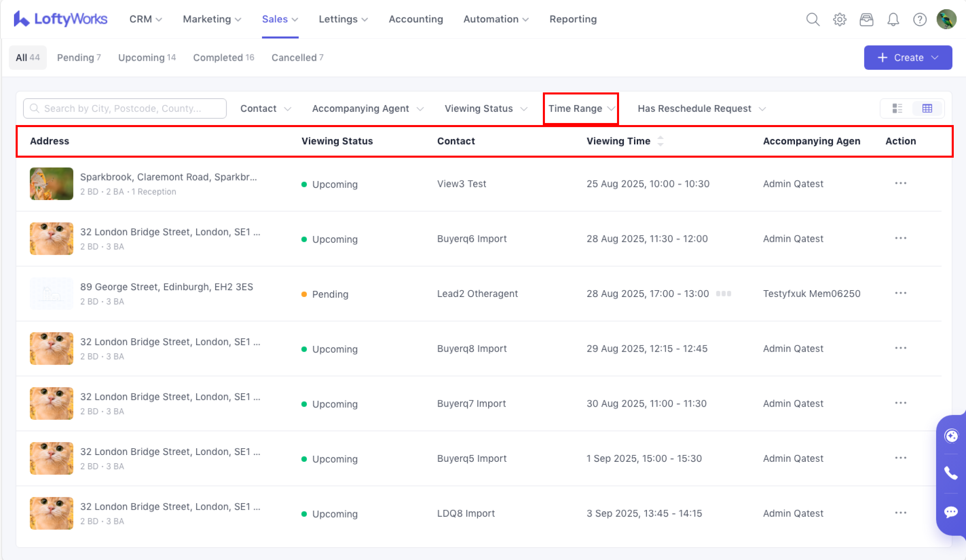The width and height of the screenshot is (966, 560).
Task: Open notifications bell icon
Action: [x=893, y=19]
